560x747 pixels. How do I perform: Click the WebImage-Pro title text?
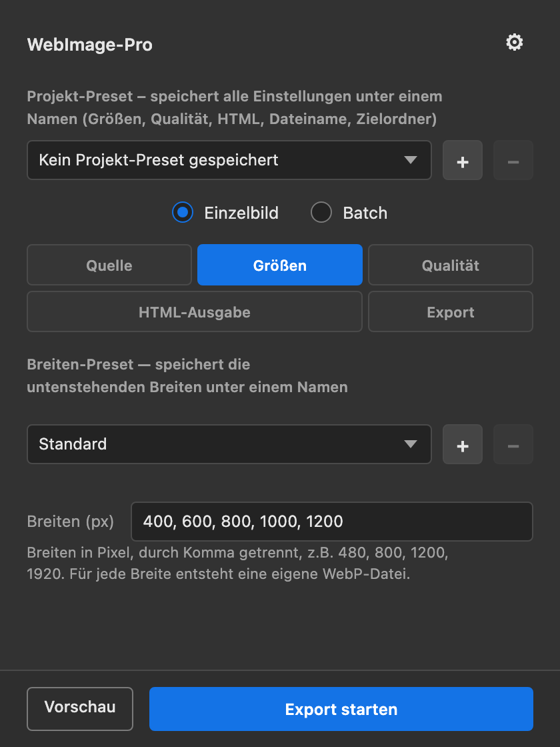89,45
